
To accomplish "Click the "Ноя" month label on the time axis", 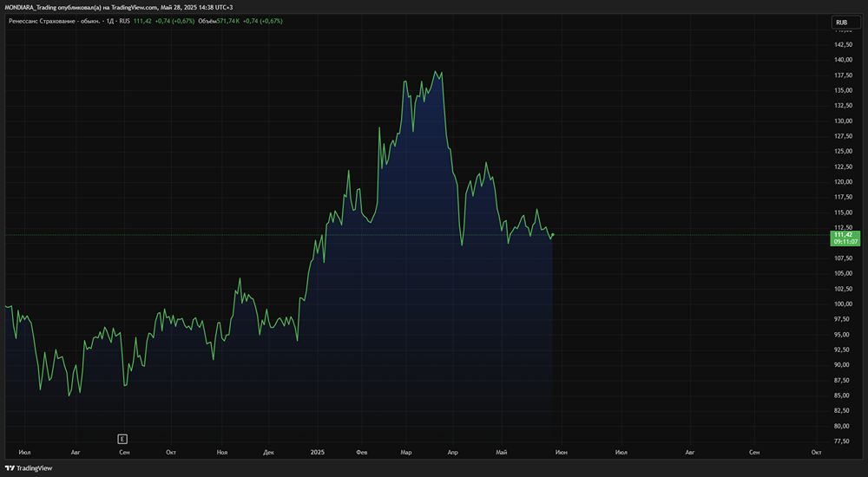I will 222,452.
